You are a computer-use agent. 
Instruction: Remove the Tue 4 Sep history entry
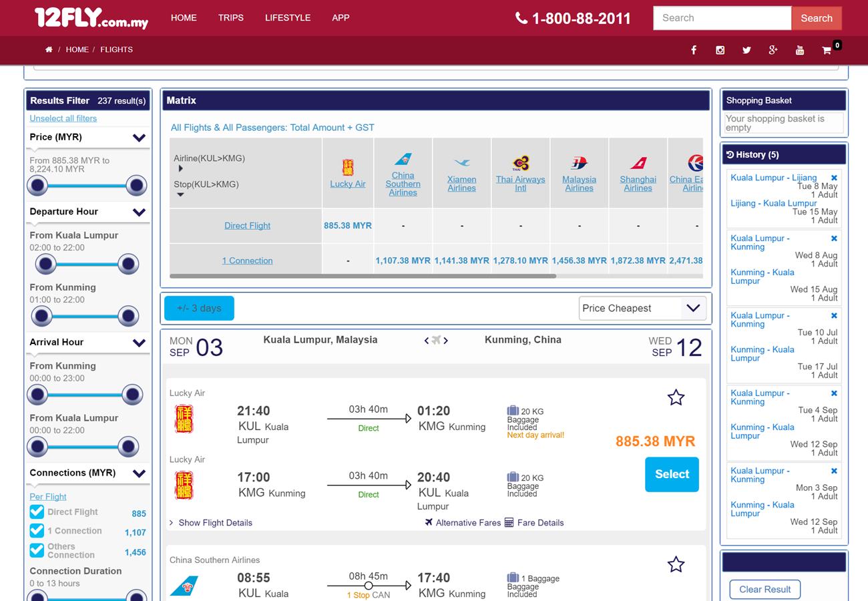[x=834, y=393]
